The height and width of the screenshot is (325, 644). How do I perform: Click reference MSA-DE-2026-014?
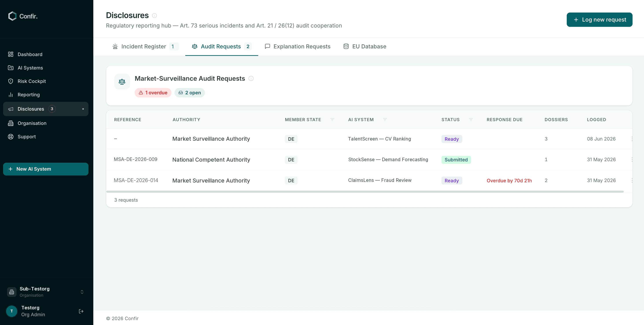point(136,180)
